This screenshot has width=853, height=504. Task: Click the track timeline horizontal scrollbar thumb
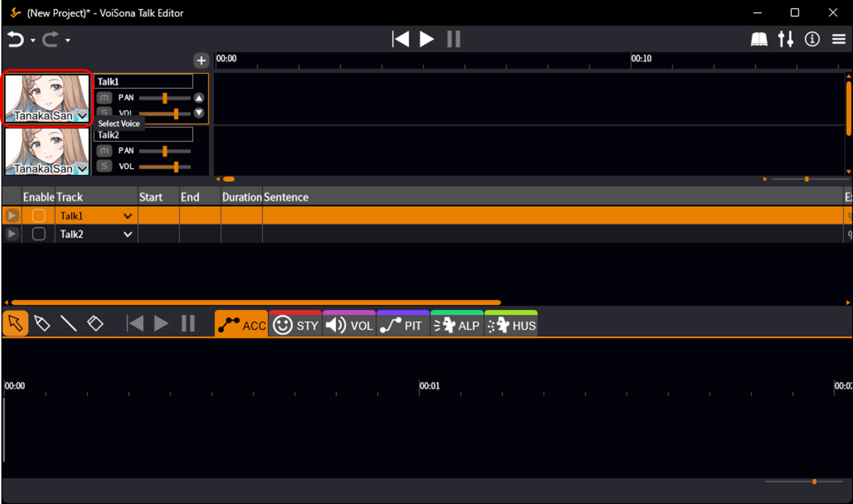point(229,179)
